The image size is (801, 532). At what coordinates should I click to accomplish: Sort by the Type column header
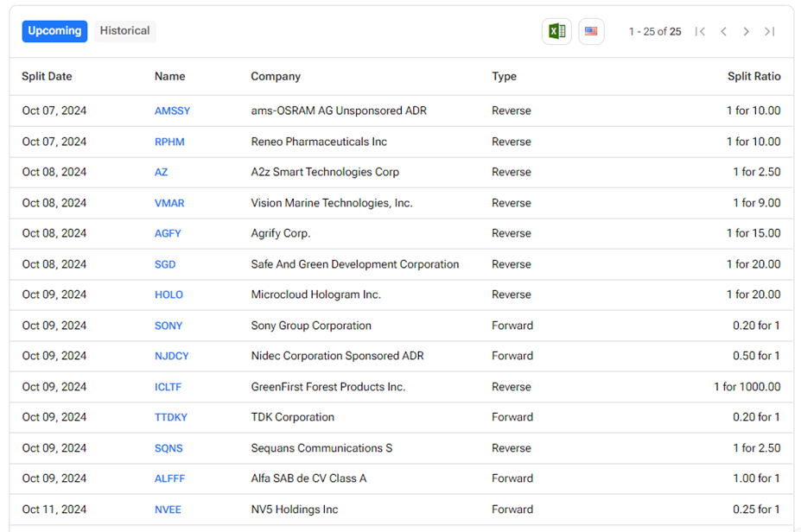click(x=505, y=77)
